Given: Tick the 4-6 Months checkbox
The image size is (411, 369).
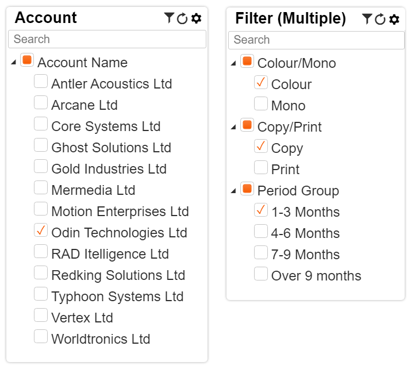Looking at the screenshot, I should pos(261,231).
